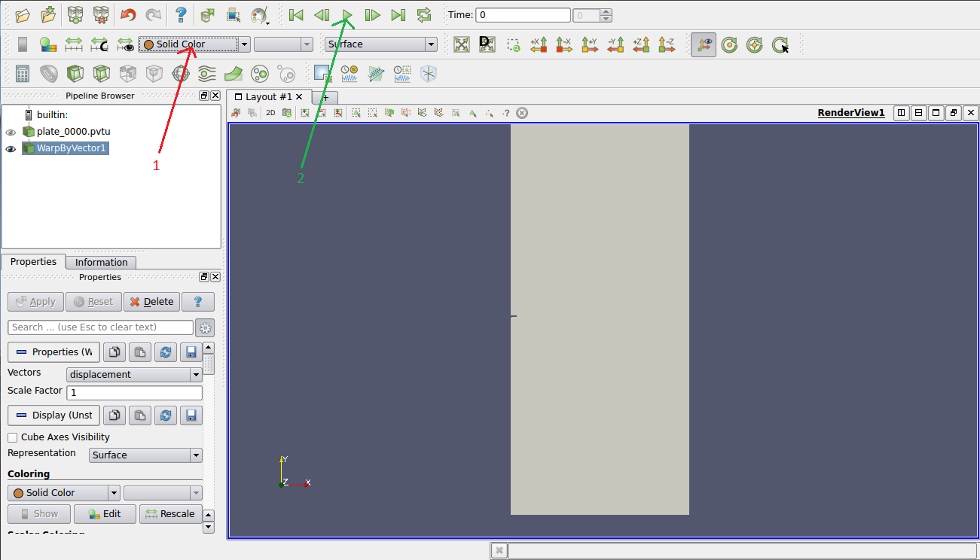Click the Calculator filter icon
Image resolution: width=980 pixels, height=560 pixels.
pyautogui.click(x=23, y=74)
